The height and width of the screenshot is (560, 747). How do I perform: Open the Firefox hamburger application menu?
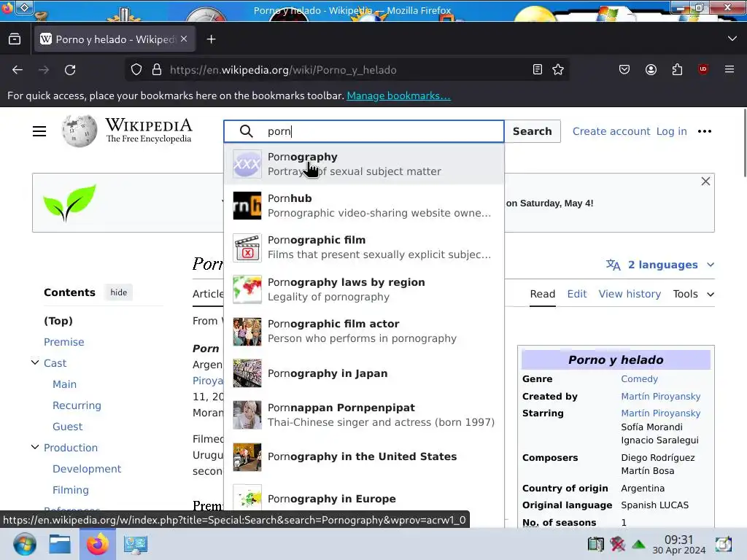[x=729, y=69]
